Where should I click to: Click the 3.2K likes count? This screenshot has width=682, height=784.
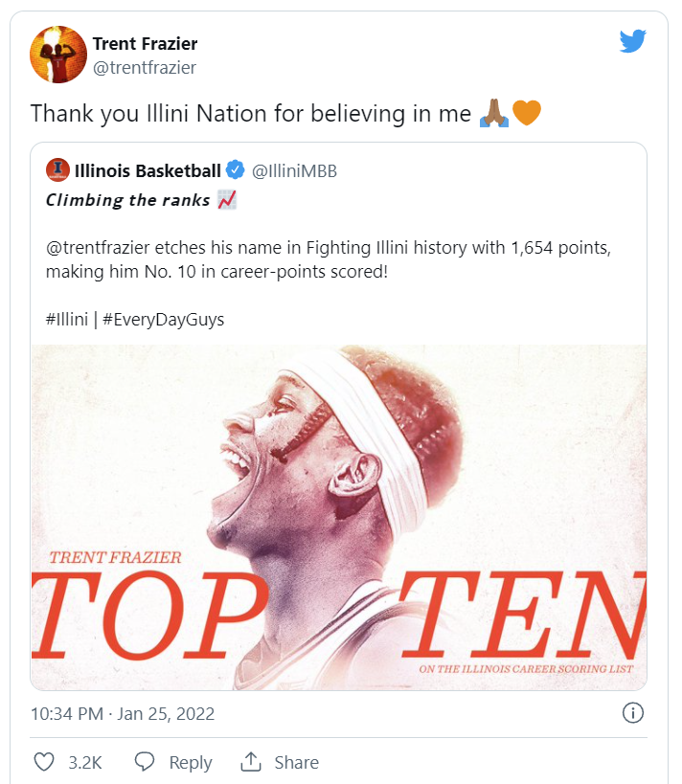(85, 763)
